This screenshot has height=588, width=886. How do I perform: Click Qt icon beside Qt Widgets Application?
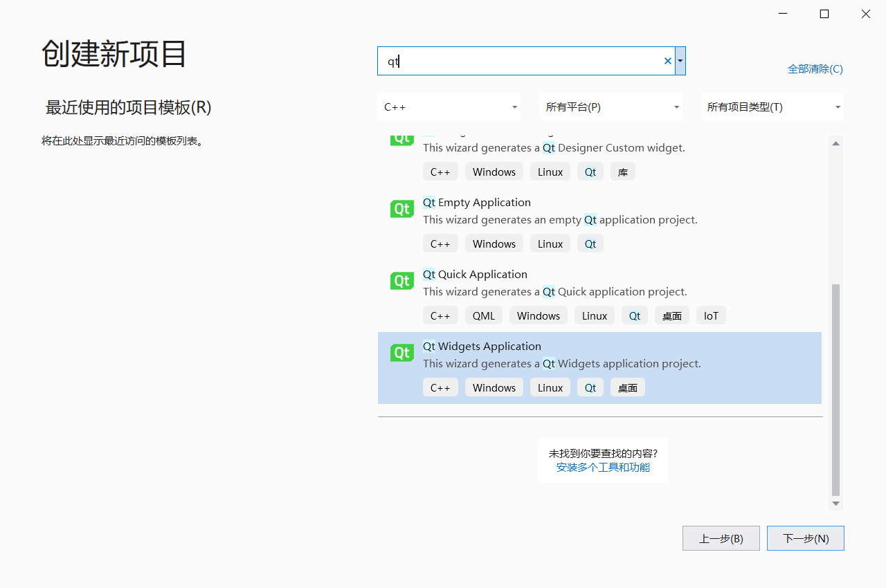click(x=401, y=352)
